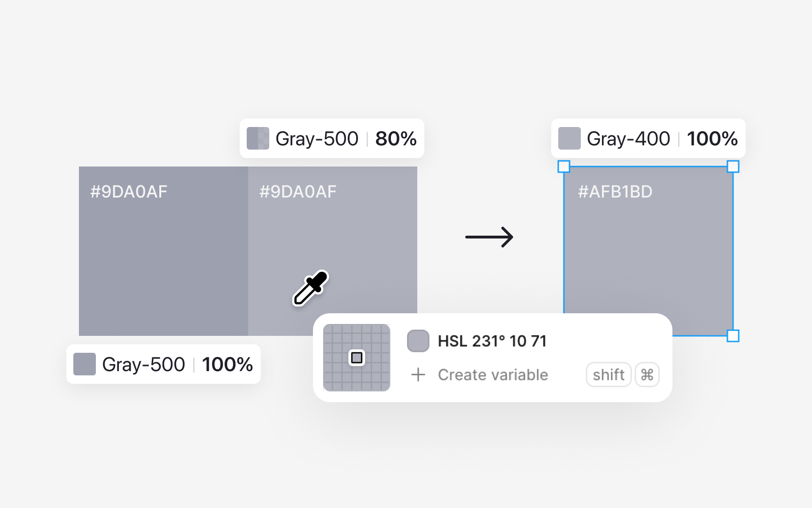Viewport: 812px width, 508px height.
Task: Click the Gray-400 100% swatch chip
Action: (569, 138)
